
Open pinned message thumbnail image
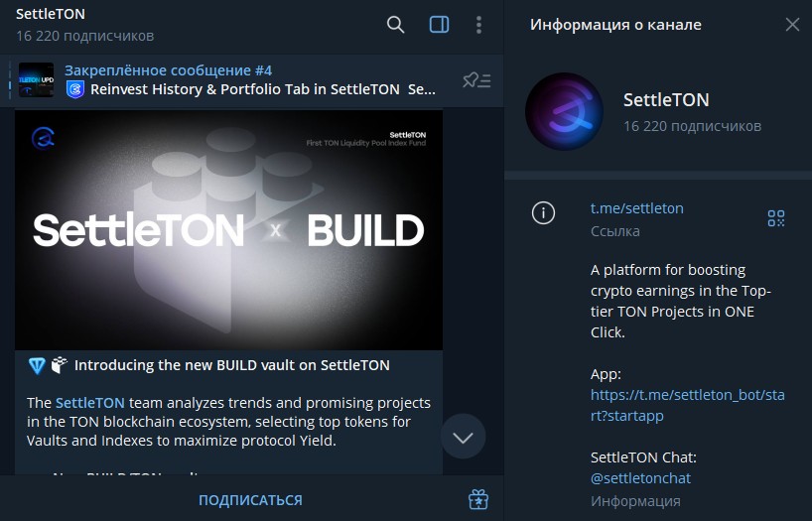(37, 80)
